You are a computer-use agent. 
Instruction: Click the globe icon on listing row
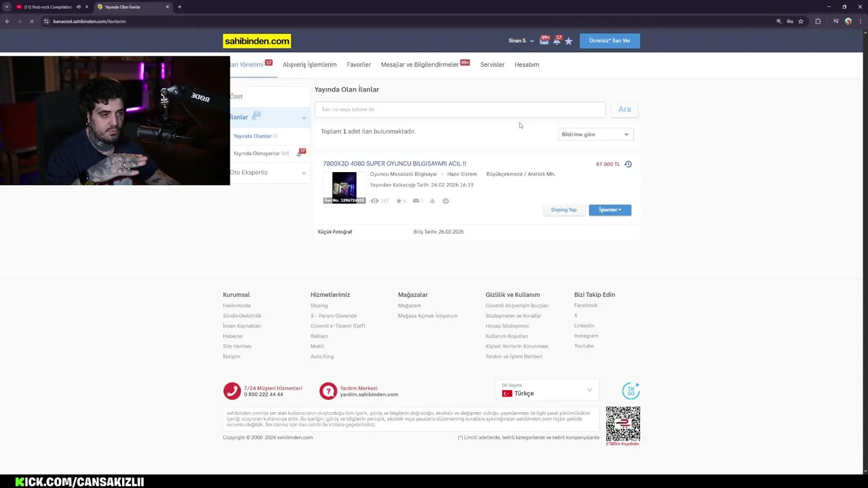(x=446, y=201)
